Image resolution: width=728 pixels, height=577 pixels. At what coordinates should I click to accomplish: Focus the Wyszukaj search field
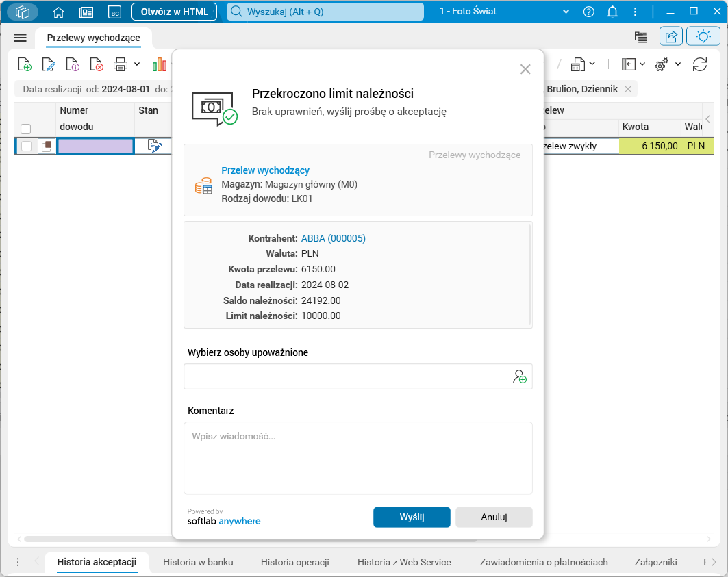[x=325, y=12]
